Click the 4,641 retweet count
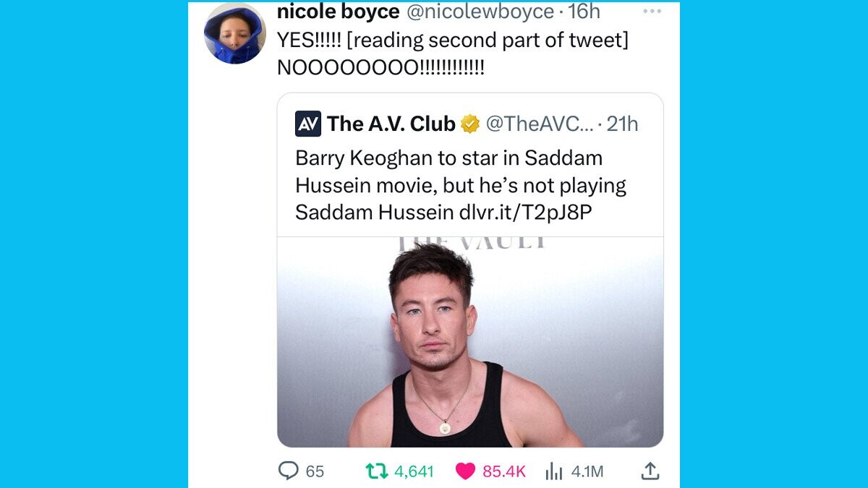The image size is (868, 488). coord(414,471)
